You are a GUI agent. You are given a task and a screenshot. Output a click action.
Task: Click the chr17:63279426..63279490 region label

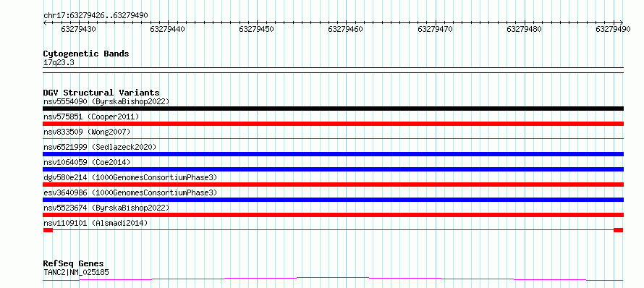[96, 16]
